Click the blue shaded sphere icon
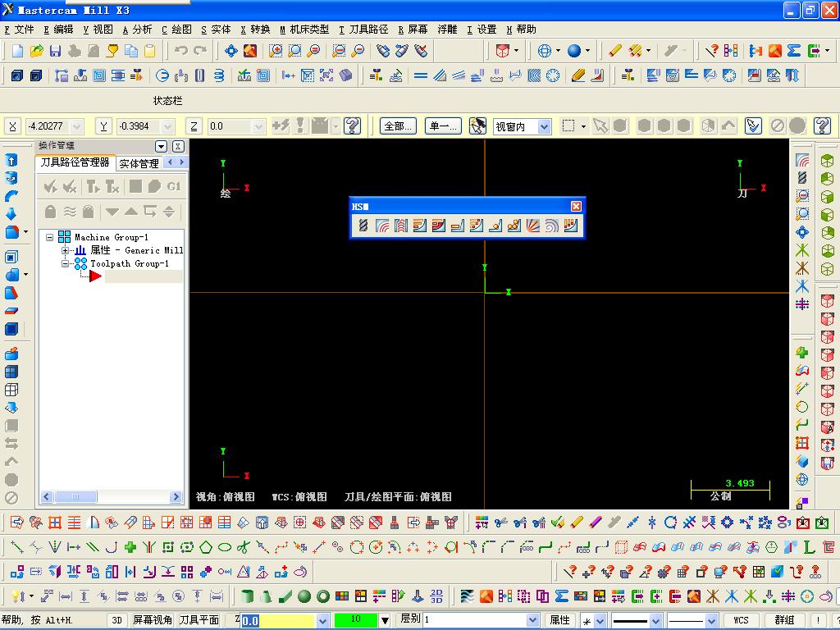The width and height of the screenshot is (840, 630). (574, 51)
